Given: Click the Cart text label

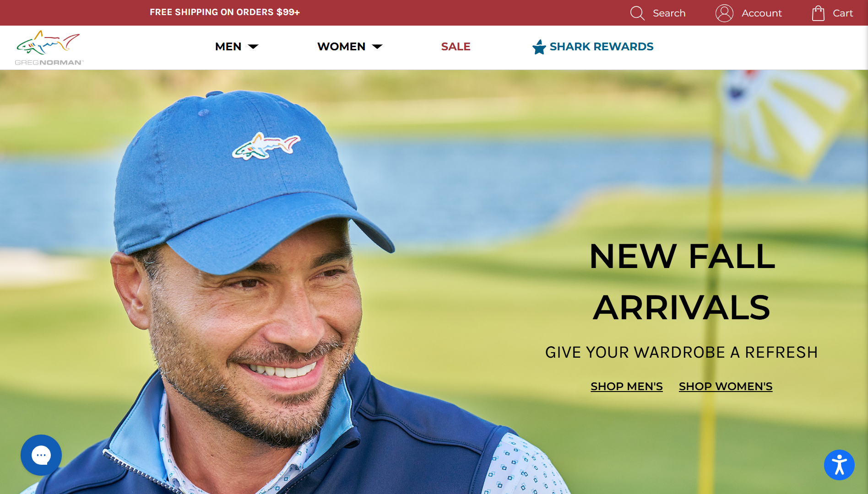Looking at the screenshot, I should pyautogui.click(x=843, y=13).
